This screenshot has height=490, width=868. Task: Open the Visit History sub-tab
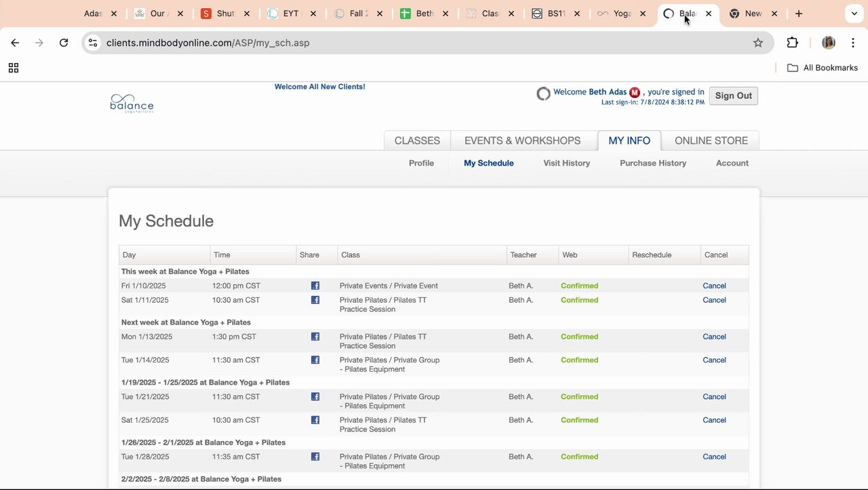pos(566,163)
